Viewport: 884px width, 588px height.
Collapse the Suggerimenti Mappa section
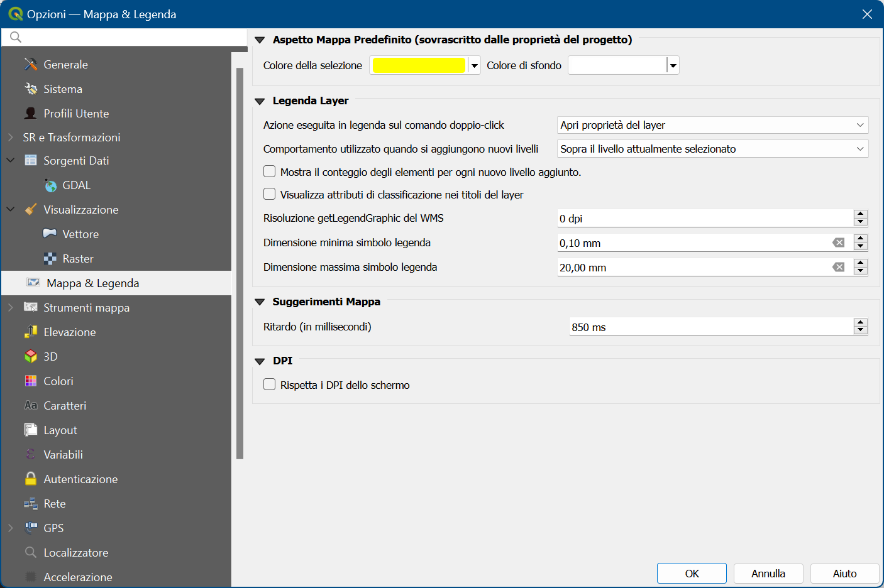tap(260, 302)
